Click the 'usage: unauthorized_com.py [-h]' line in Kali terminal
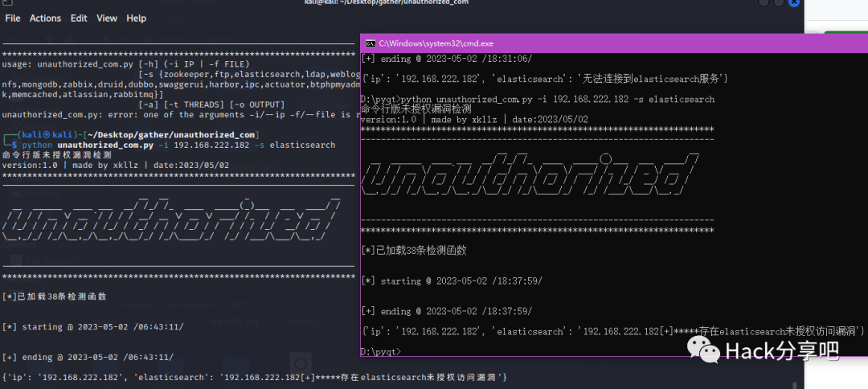 coord(125,64)
